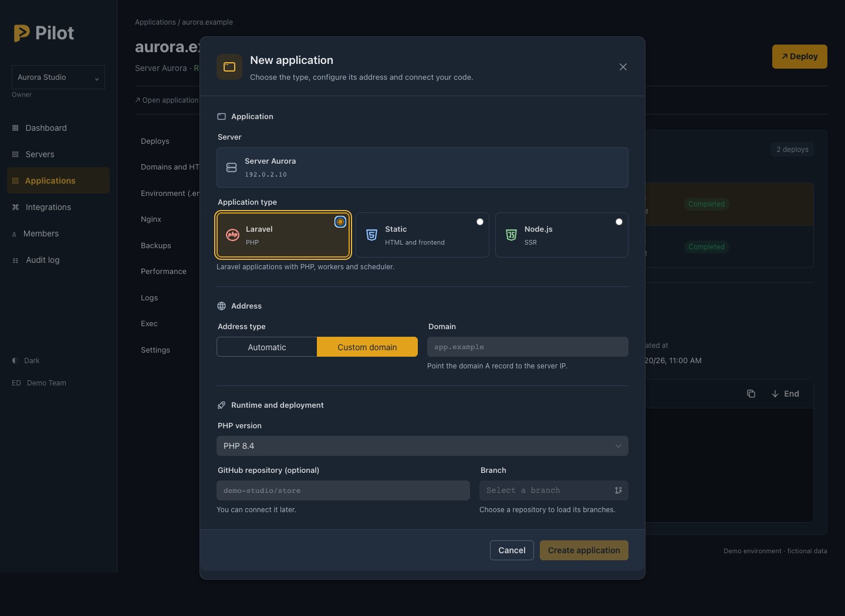Click the End button in log panel
Image resolution: width=845 pixels, height=616 pixels.
[785, 394]
